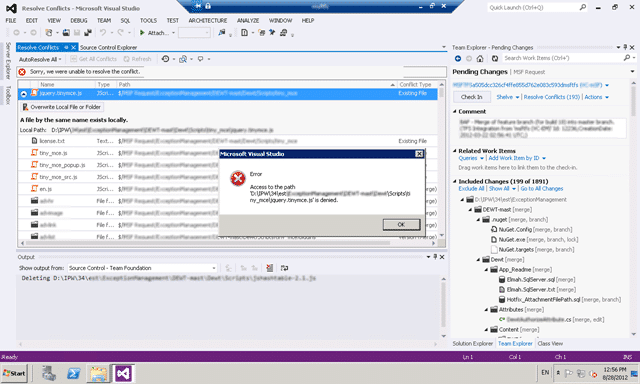The image size is (640, 384).
Task: Select the Resolve Conflicts tab
Action: 38,47
